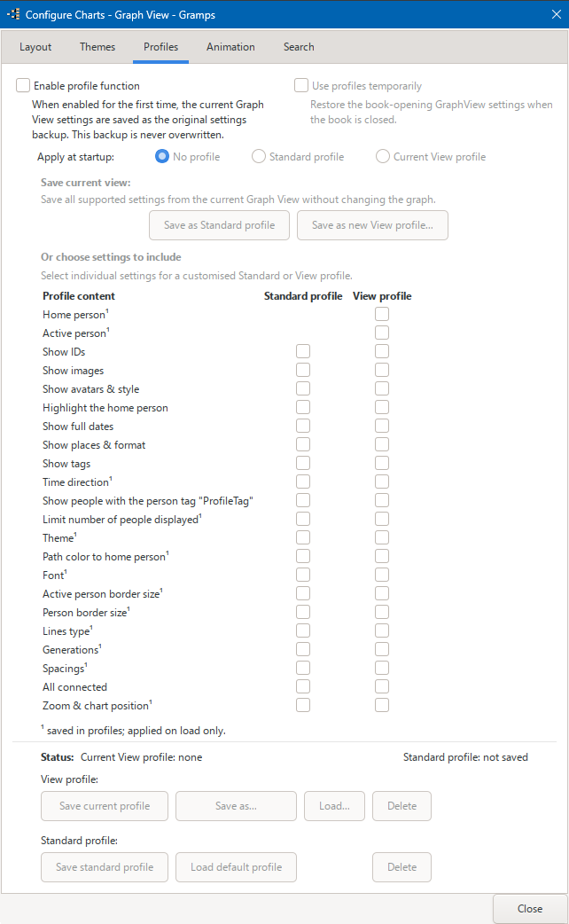Viewport: 569px width, 924px height.
Task: Open the Themes tab
Action: 97,46
